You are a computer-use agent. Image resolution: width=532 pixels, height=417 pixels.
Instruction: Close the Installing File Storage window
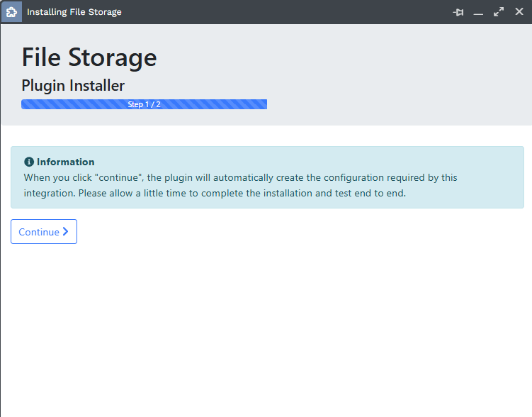[519, 12]
